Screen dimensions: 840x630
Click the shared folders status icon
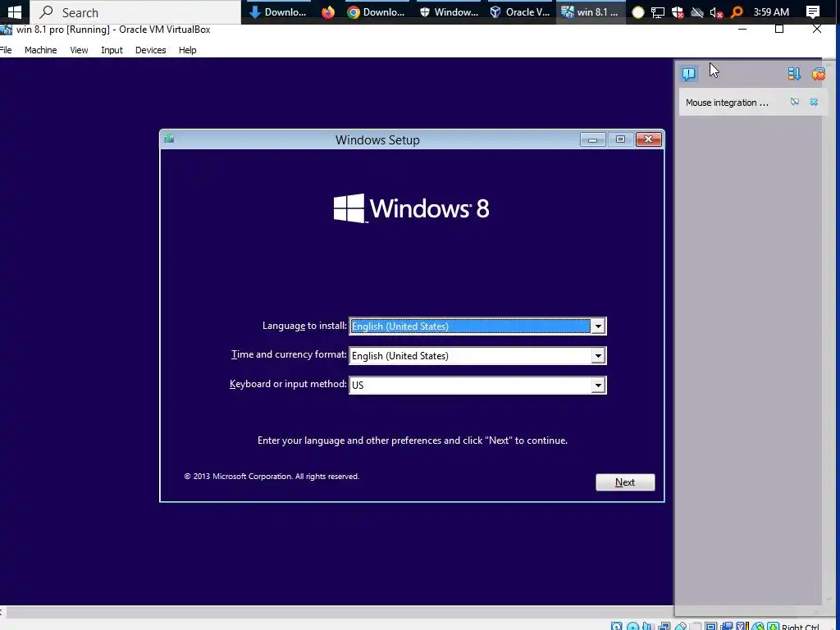click(696, 626)
